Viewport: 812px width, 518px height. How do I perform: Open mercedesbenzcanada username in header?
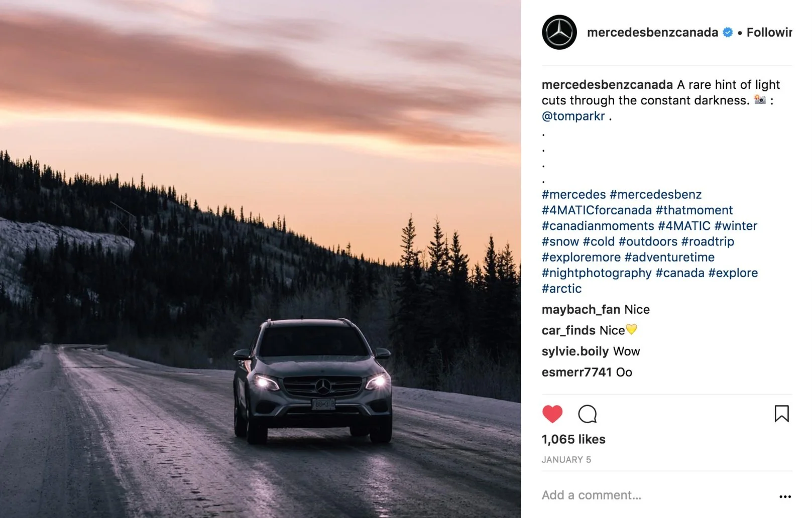[652, 33]
